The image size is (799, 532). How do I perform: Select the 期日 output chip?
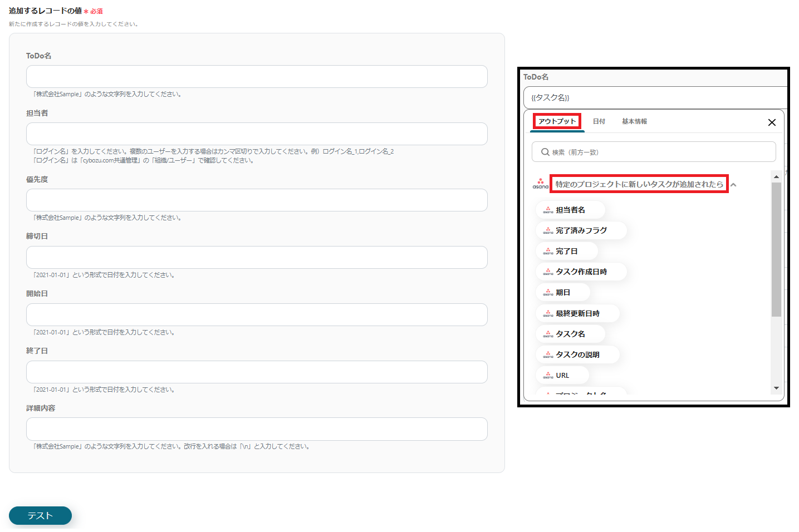(563, 292)
